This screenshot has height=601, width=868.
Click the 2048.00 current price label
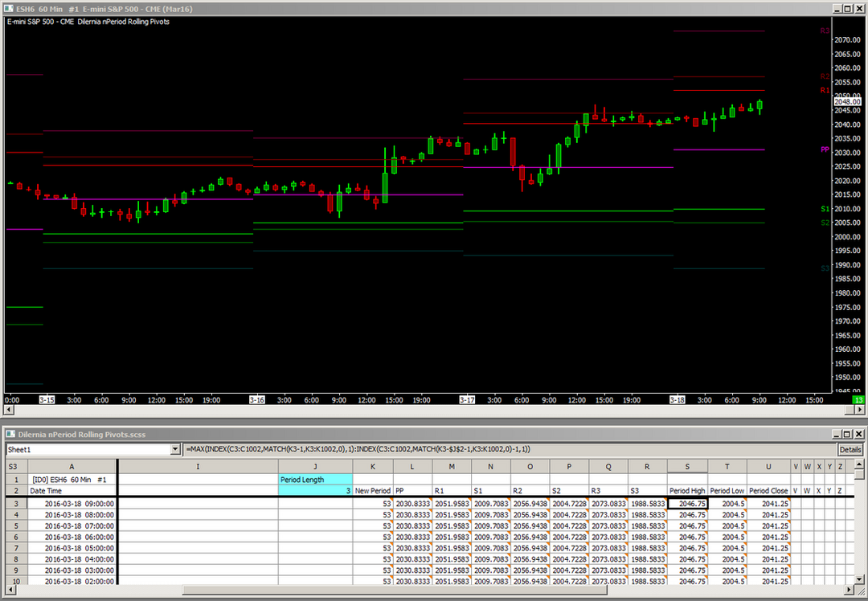(847, 102)
